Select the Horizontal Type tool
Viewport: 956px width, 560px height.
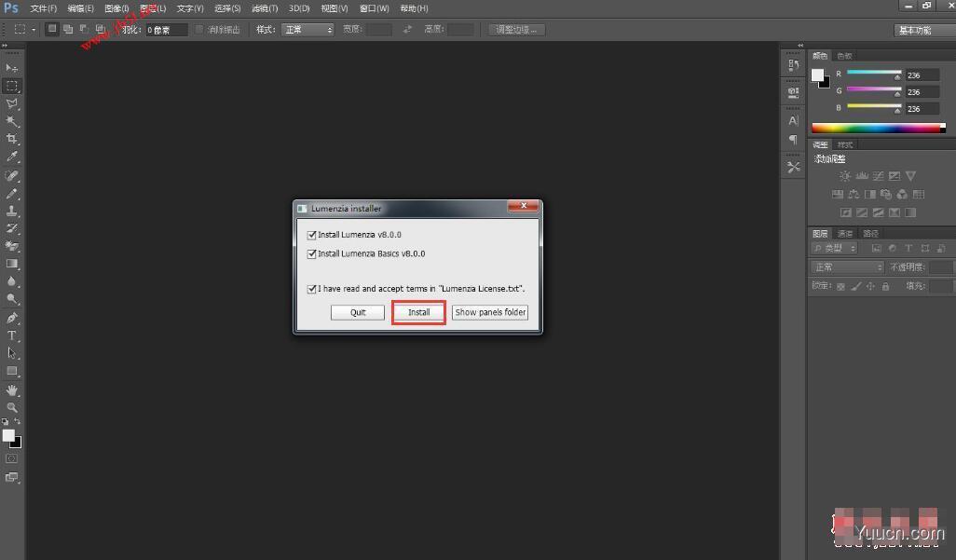[11, 335]
